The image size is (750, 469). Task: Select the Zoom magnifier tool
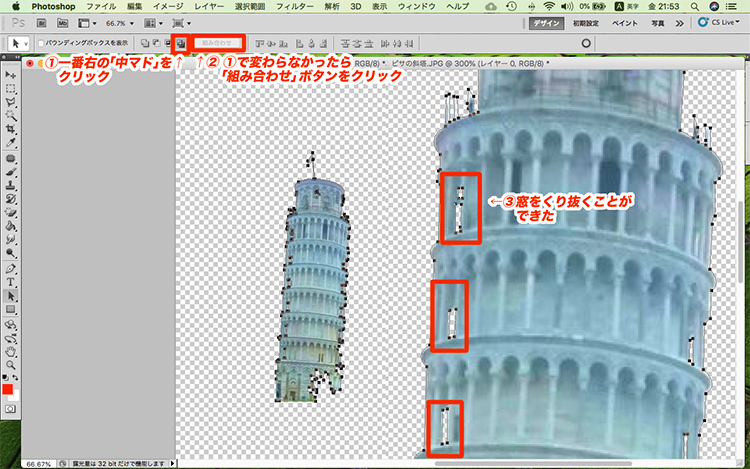pos(10,365)
